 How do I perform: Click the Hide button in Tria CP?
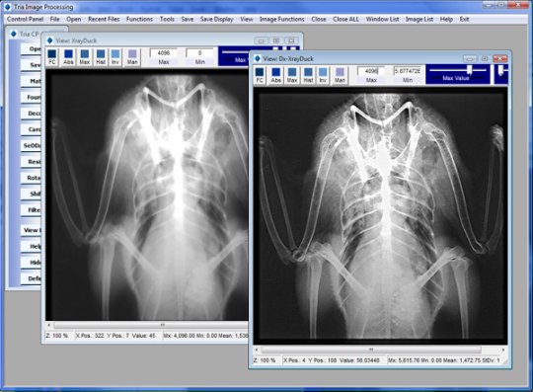pyautogui.click(x=31, y=263)
